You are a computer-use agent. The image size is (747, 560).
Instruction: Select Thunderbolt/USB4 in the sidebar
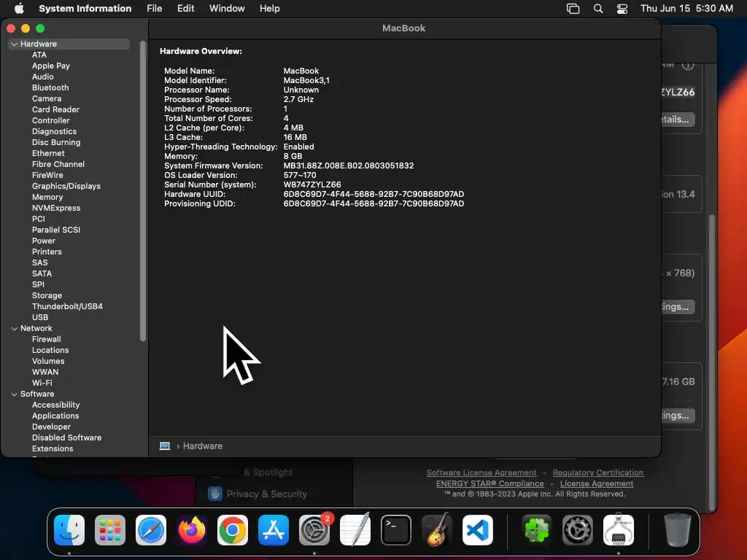(67, 307)
